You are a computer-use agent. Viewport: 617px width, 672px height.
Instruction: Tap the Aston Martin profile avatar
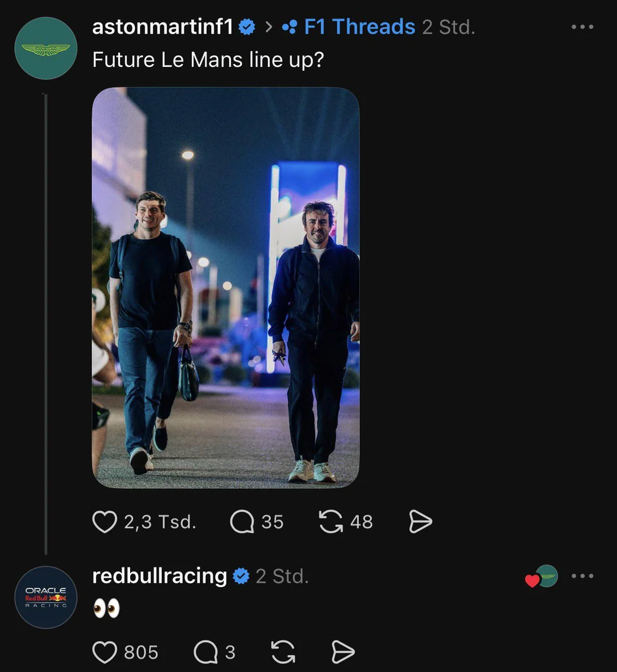pos(46,48)
